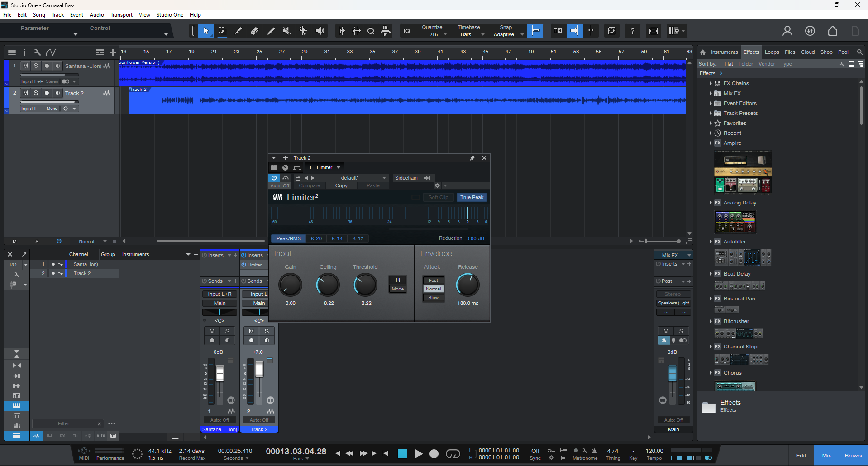This screenshot has width=868, height=466.
Task: Click the mixer channel Filter field
Action: coord(67,423)
